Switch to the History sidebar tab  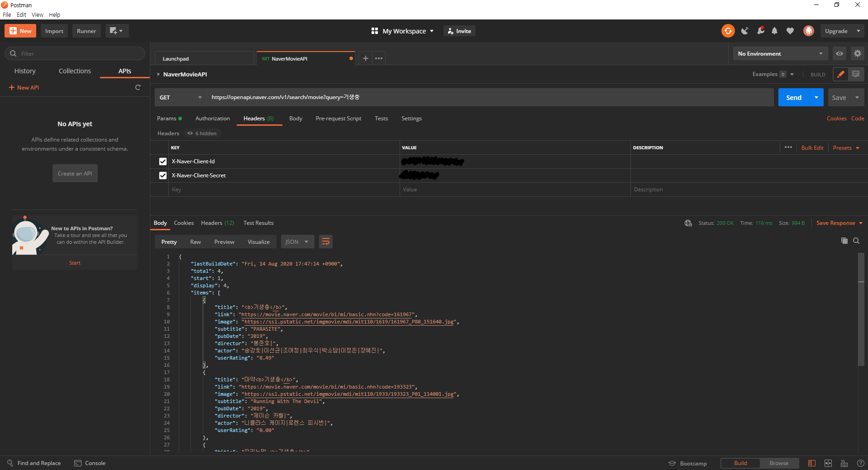[x=25, y=71]
